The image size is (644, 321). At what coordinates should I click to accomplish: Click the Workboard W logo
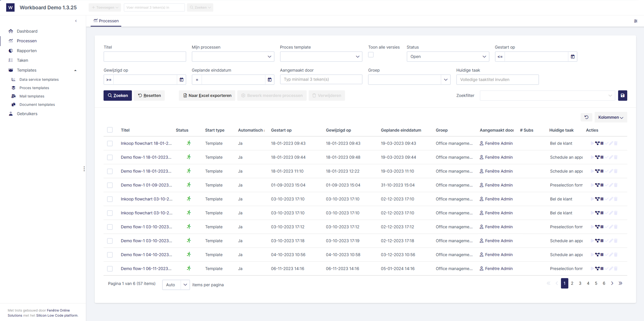point(10,7)
